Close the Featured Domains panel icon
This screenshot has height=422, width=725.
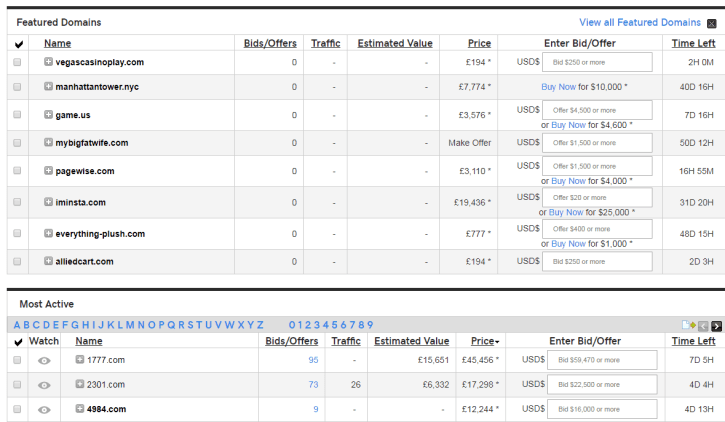coord(711,23)
